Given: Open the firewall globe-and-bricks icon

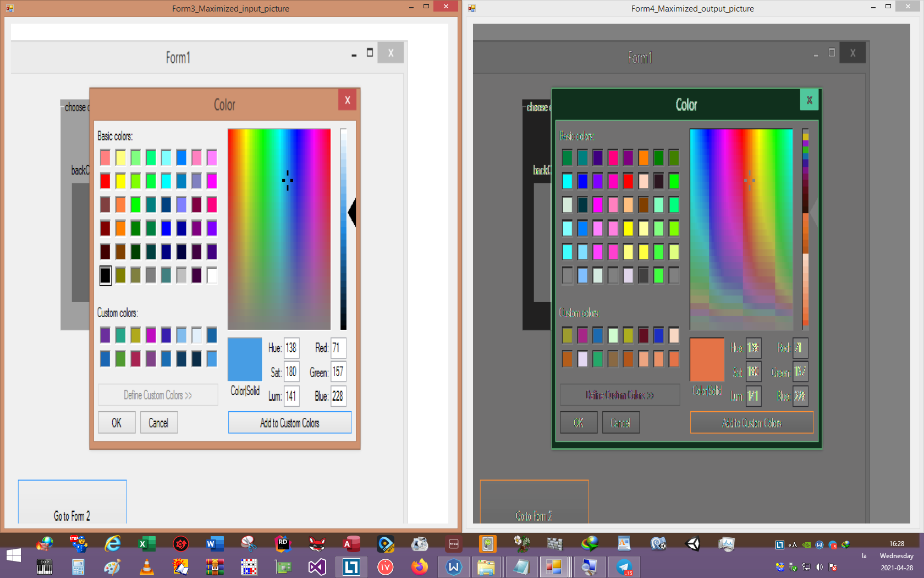Looking at the screenshot, I should click(x=45, y=544).
